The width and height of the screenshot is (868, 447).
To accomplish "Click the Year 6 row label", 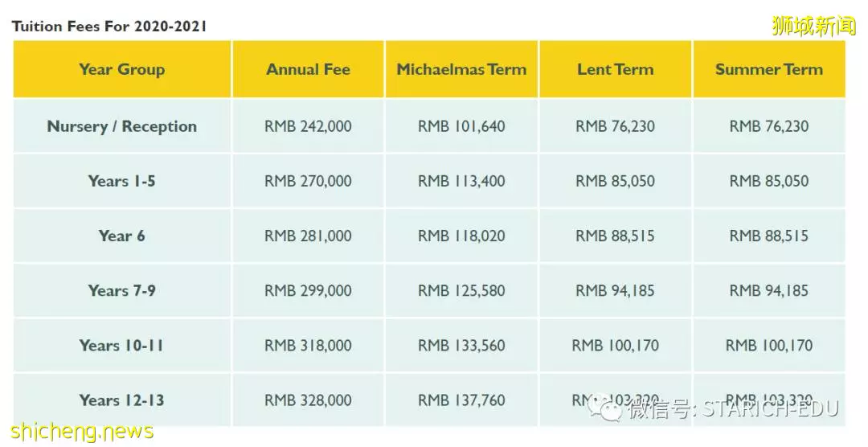I will [x=122, y=236].
